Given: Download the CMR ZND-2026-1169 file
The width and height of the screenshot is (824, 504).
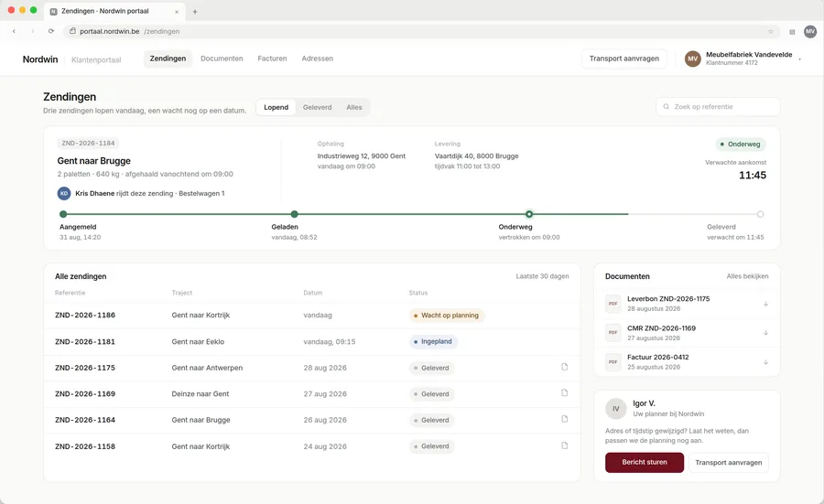Looking at the screenshot, I should pyautogui.click(x=765, y=333).
